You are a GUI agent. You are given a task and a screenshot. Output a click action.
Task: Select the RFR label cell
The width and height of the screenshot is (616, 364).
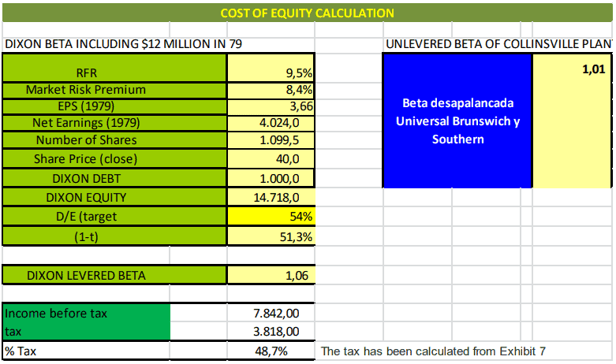click(x=114, y=68)
